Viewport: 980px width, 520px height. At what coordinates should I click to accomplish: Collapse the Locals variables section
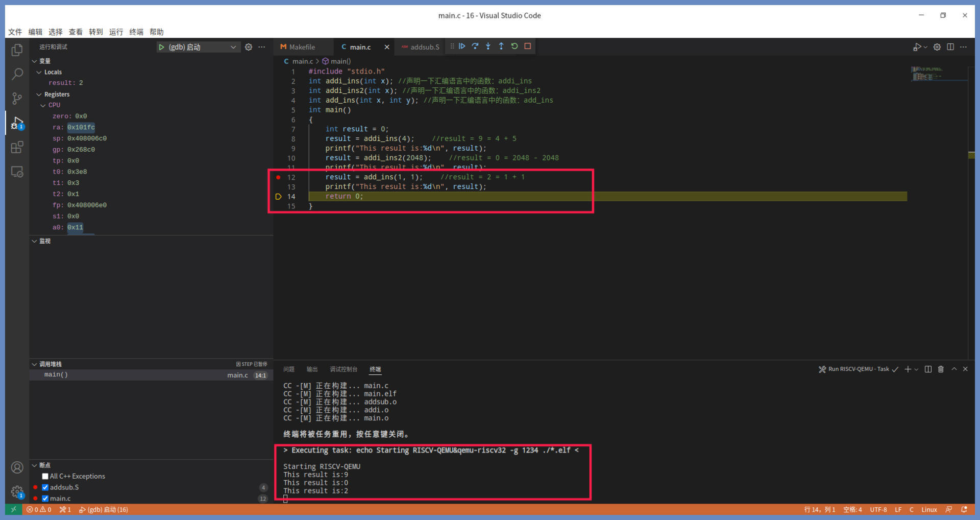(39, 72)
